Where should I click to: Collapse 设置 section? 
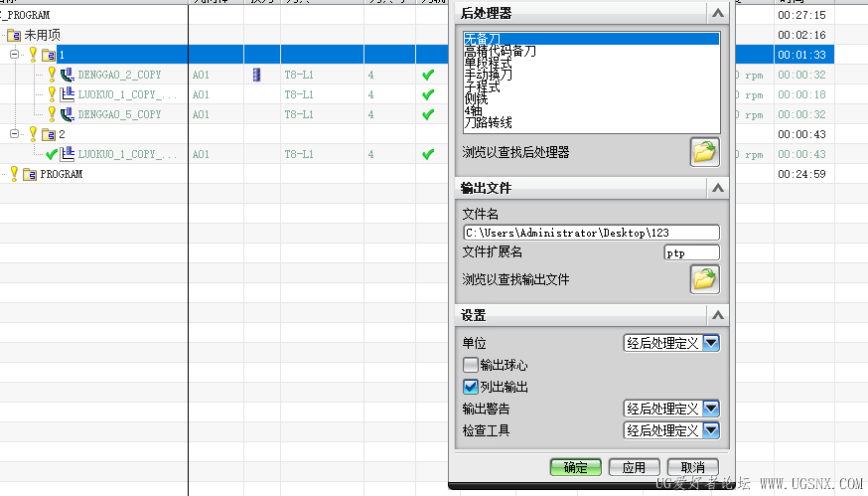point(717,315)
